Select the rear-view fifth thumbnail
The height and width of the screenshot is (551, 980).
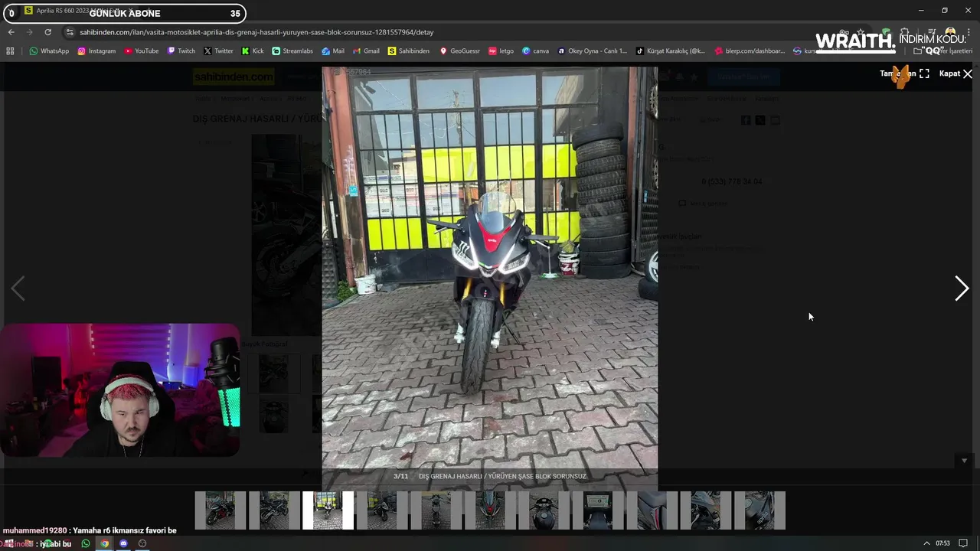coord(436,510)
